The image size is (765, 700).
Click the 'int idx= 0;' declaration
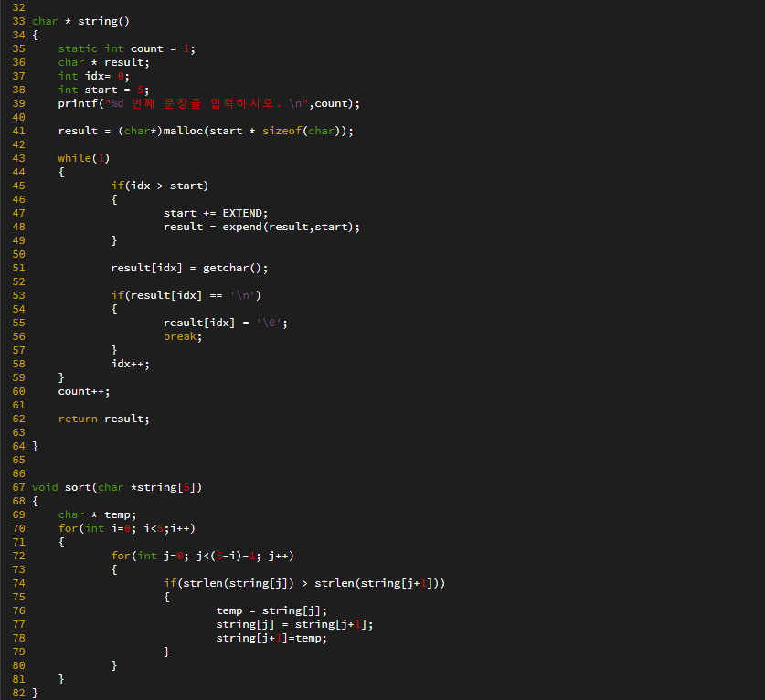[x=93, y=76]
